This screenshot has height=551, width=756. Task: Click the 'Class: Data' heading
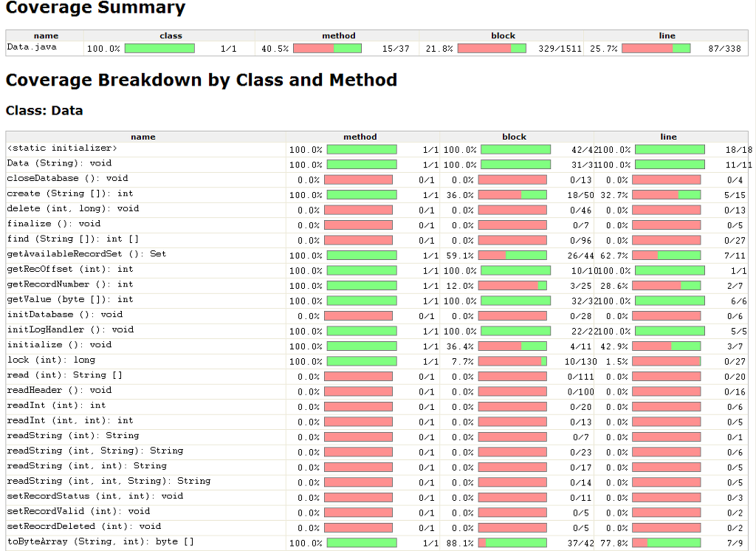click(x=44, y=111)
